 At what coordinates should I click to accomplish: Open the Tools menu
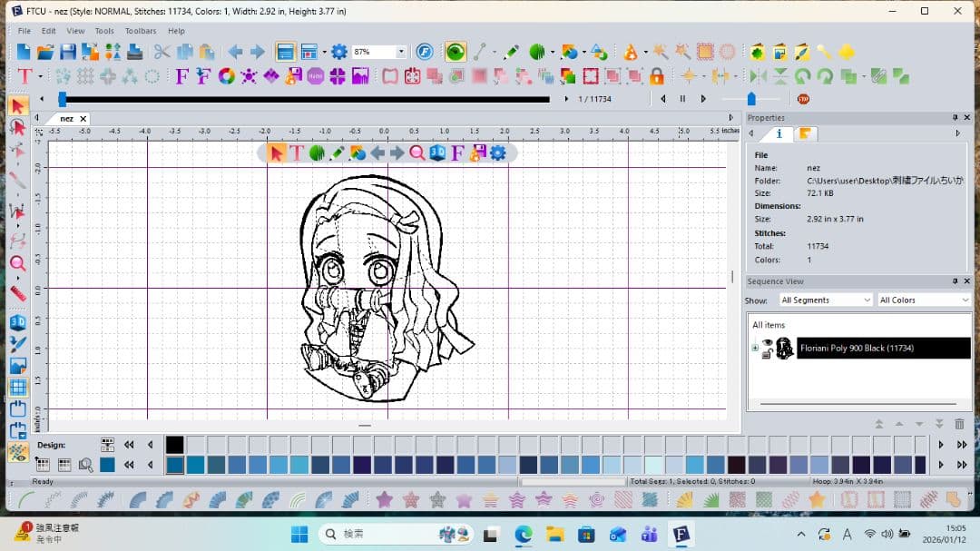pyautogui.click(x=104, y=31)
